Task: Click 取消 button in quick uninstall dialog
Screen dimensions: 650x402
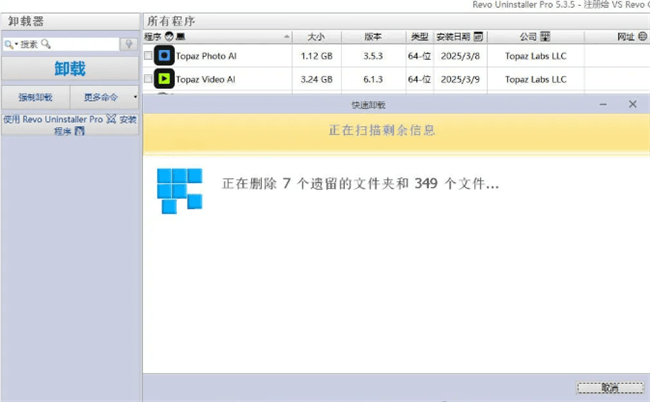Action: pos(610,388)
